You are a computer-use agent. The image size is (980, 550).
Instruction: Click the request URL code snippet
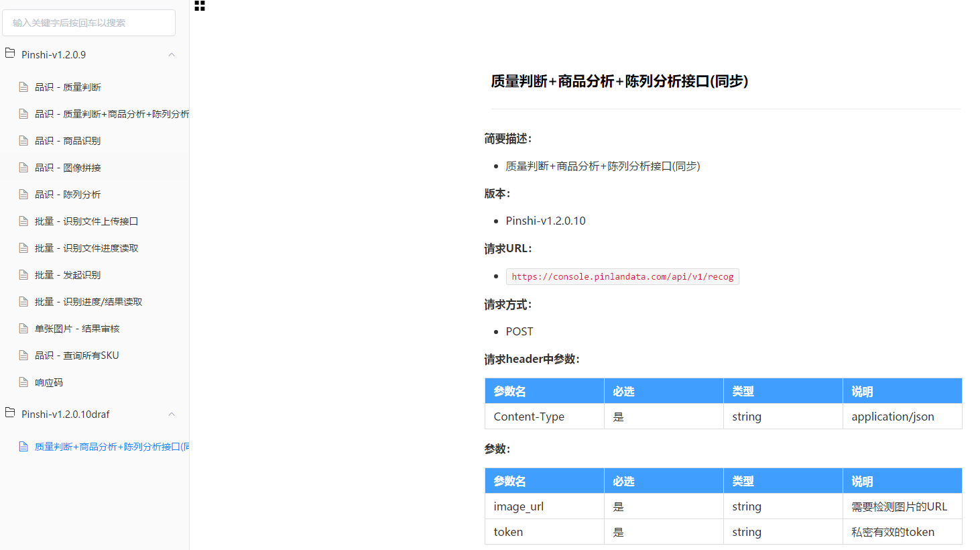click(x=622, y=276)
